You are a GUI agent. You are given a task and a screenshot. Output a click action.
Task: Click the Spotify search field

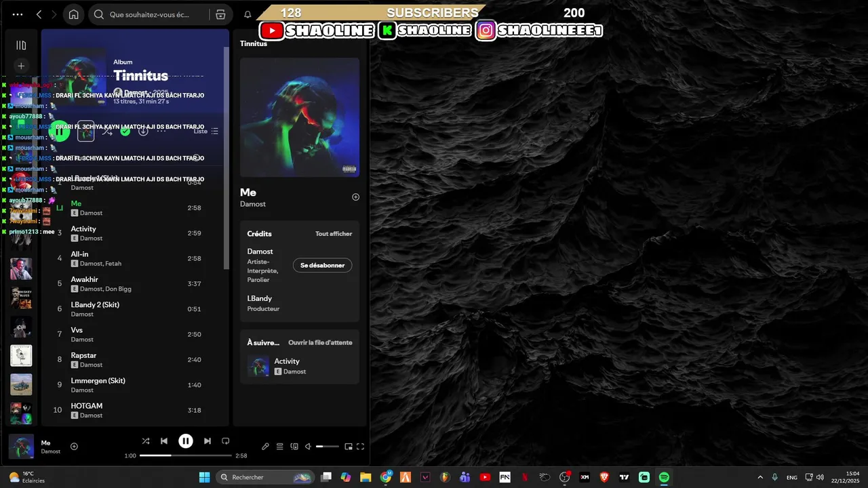(149, 14)
